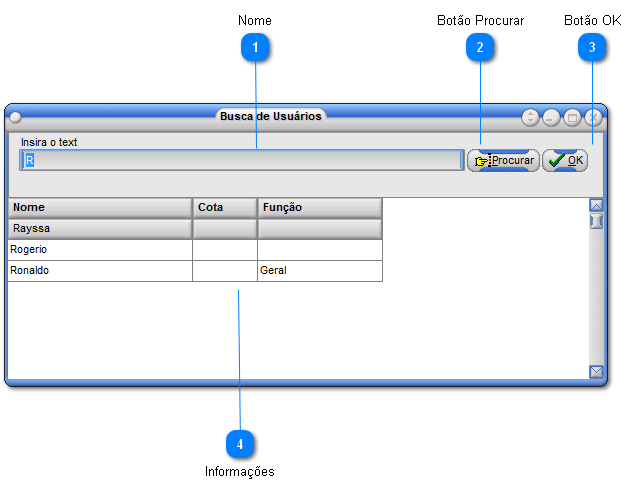Click the shade up-down arrows title button
Viewport: 637px width, 495px height.
pyautogui.click(x=530, y=118)
